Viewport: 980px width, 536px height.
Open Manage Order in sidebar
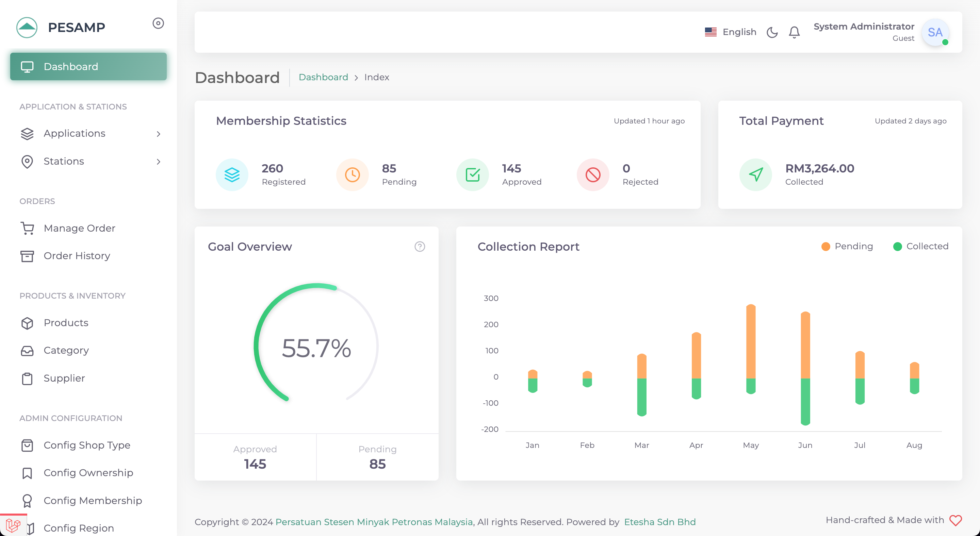(x=79, y=228)
